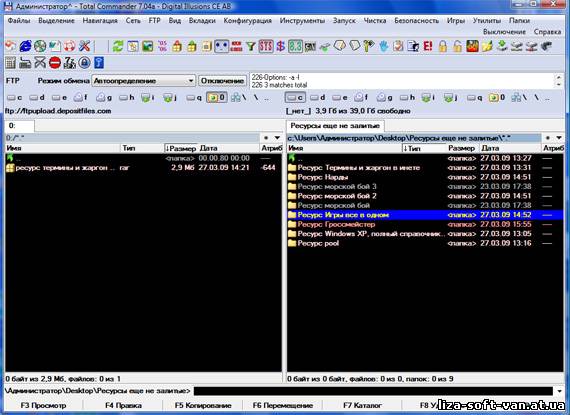Select folder Ресурс Гроссмейстер in right panel
The height and width of the screenshot is (415, 570).
425,224
